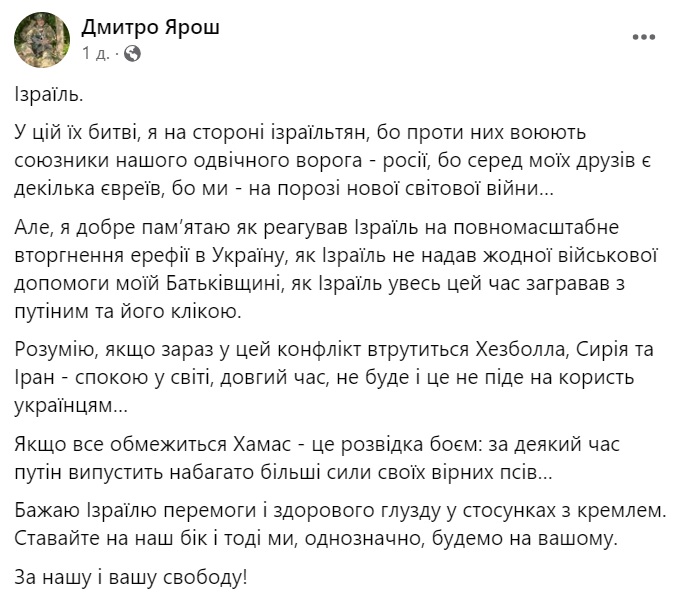
Task: Click the line starting 'вторгнення ерефії в Україну'
Action: click(x=336, y=255)
